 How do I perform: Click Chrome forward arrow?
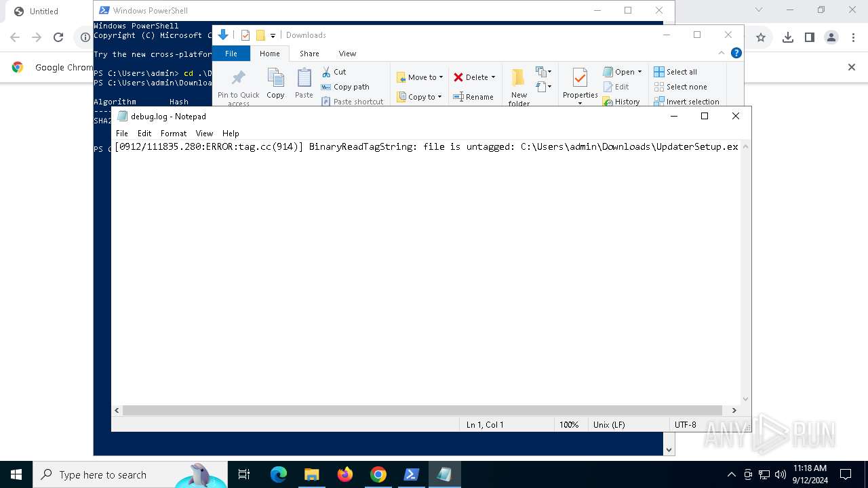coord(37,38)
